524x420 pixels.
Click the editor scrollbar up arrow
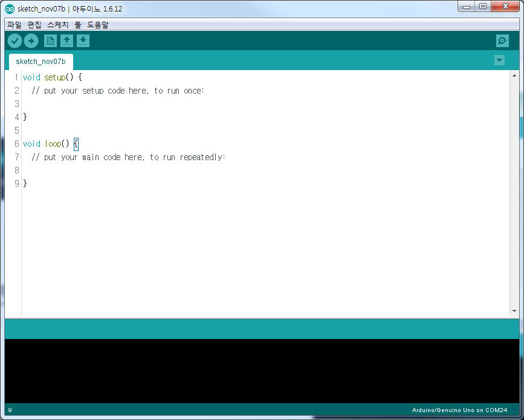pyautogui.click(x=514, y=76)
